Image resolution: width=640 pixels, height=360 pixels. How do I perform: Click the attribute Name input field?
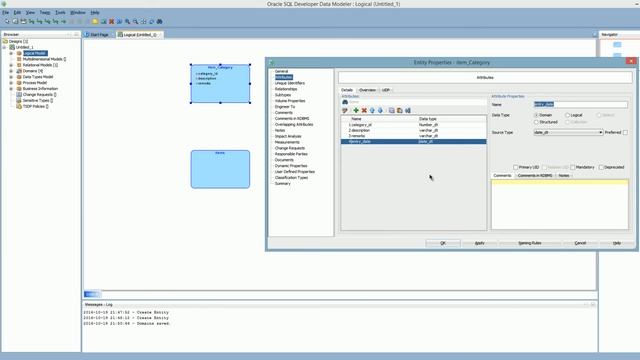pos(580,105)
